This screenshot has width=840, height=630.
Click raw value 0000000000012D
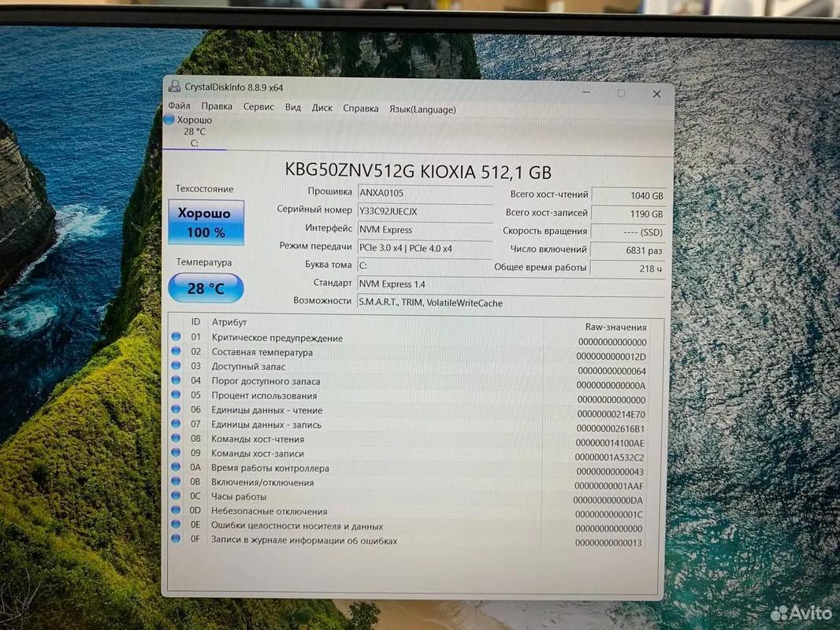coord(611,357)
